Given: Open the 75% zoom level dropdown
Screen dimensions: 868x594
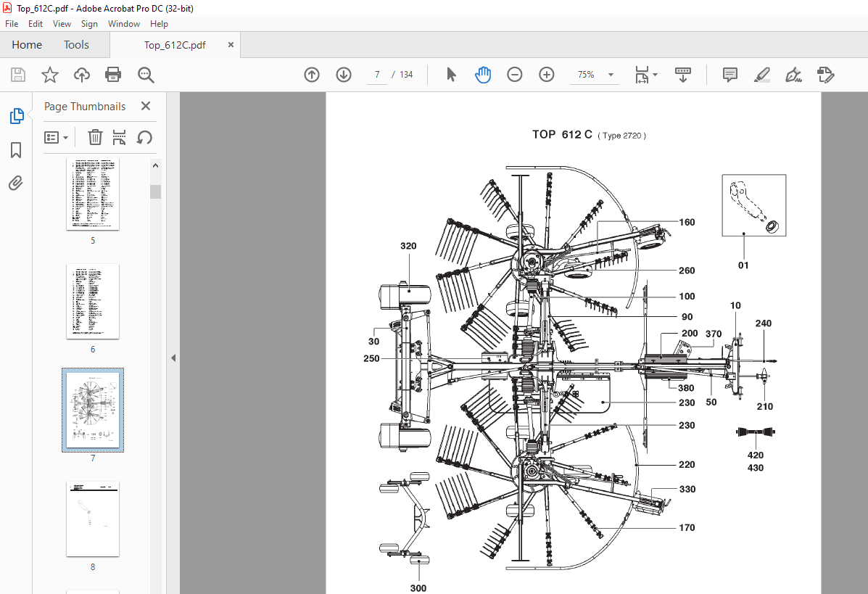Looking at the screenshot, I should (611, 75).
